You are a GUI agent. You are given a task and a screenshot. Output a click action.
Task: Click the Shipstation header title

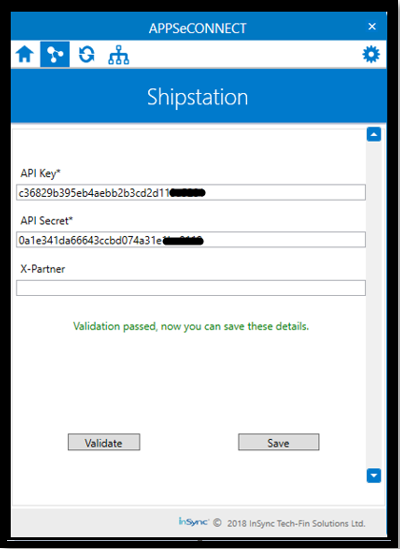coord(198,97)
